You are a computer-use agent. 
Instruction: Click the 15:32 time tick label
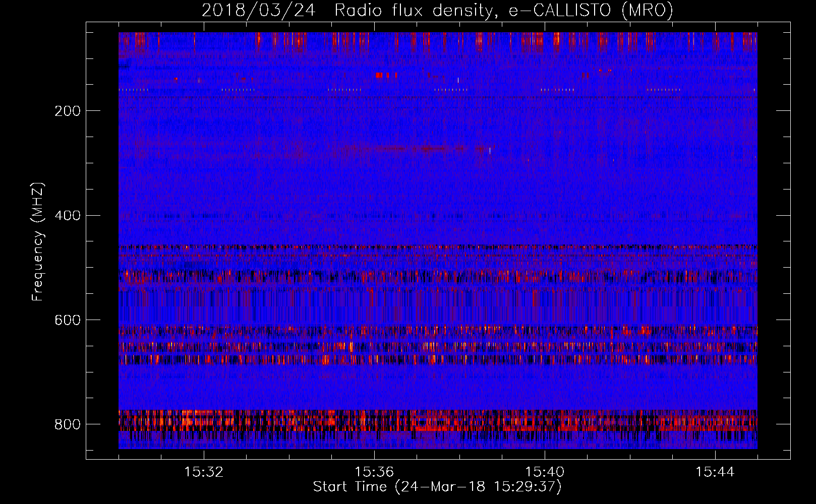[204, 472]
